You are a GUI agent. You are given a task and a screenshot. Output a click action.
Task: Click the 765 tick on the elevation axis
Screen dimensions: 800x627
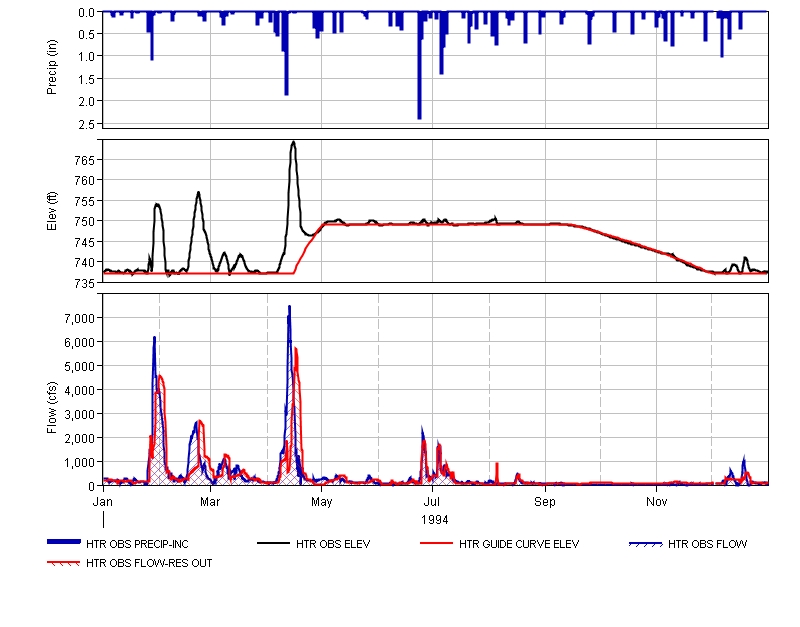click(85, 160)
